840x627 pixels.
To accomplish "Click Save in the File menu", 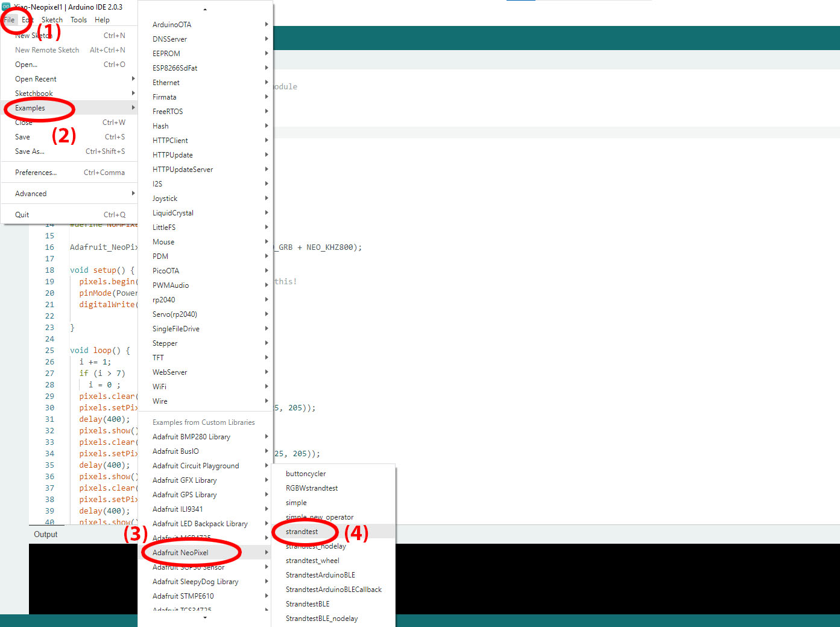I will tap(69, 137).
